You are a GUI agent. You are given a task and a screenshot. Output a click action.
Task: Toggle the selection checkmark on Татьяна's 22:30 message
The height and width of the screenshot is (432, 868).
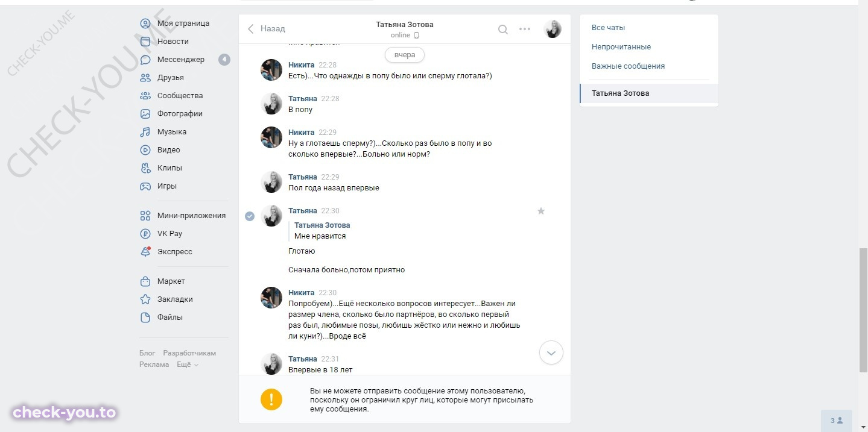(x=250, y=216)
